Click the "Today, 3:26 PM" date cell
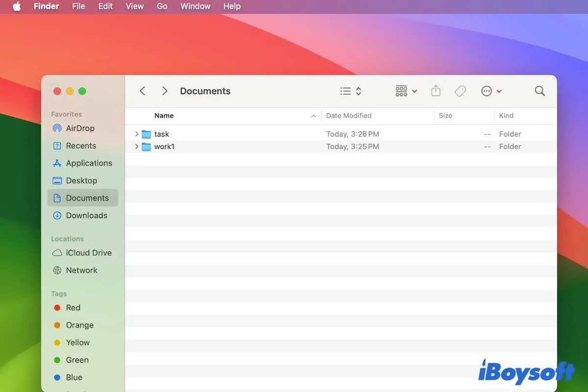The width and height of the screenshot is (588, 392). tap(353, 134)
